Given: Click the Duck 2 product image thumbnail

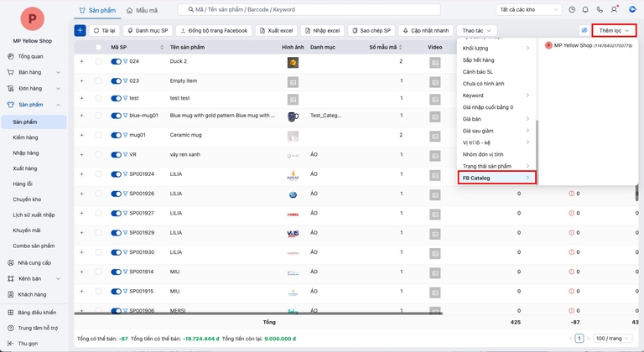Looking at the screenshot, I should pyautogui.click(x=293, y=62).
